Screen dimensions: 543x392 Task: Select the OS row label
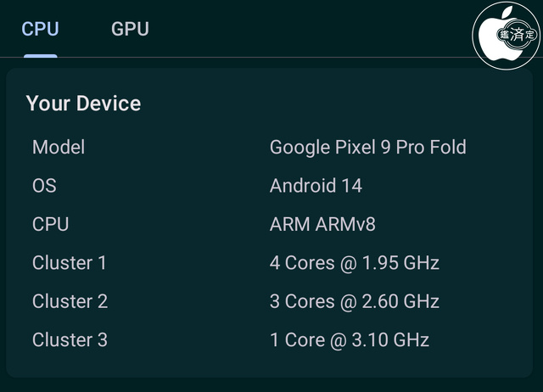pos(44,185)
